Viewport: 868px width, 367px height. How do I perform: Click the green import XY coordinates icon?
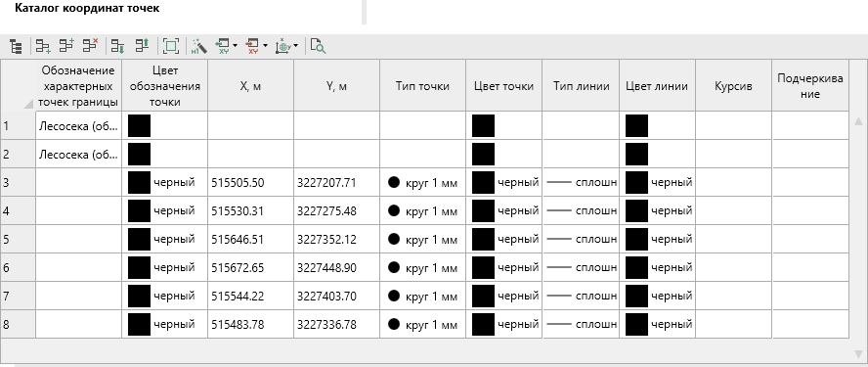tap(224, 46)
